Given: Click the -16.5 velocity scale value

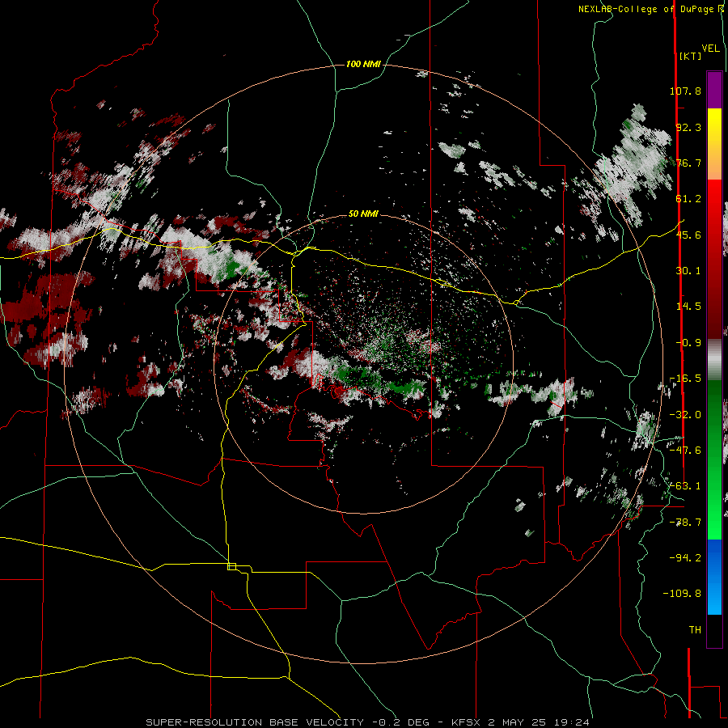Looking at the screenshot, I should [x=685, y=379].
